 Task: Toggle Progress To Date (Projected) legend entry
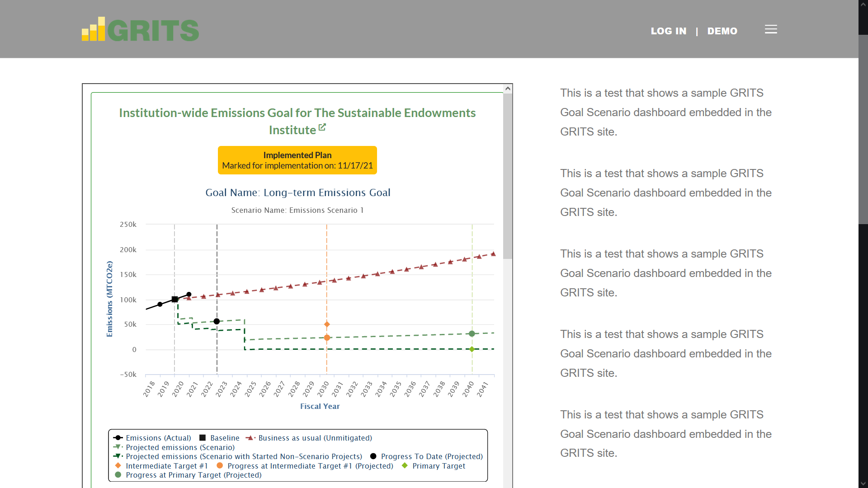(426, 456)
